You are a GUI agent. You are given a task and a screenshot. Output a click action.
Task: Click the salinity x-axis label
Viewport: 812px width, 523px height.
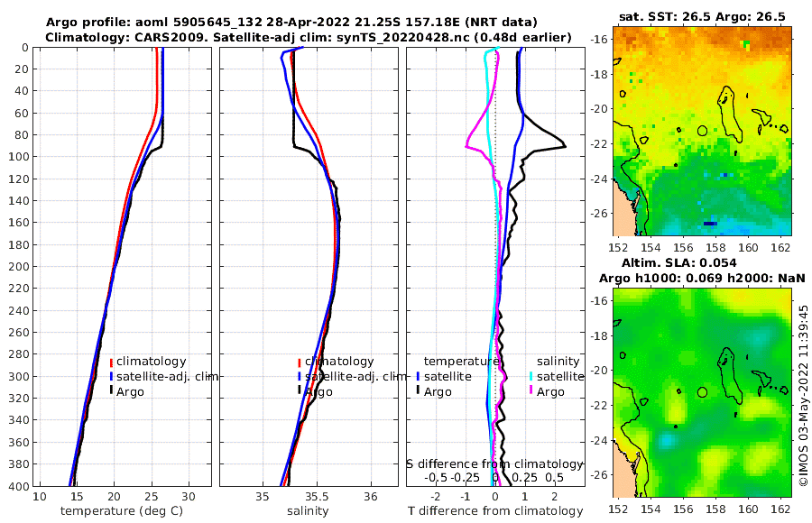pos(308,511)
